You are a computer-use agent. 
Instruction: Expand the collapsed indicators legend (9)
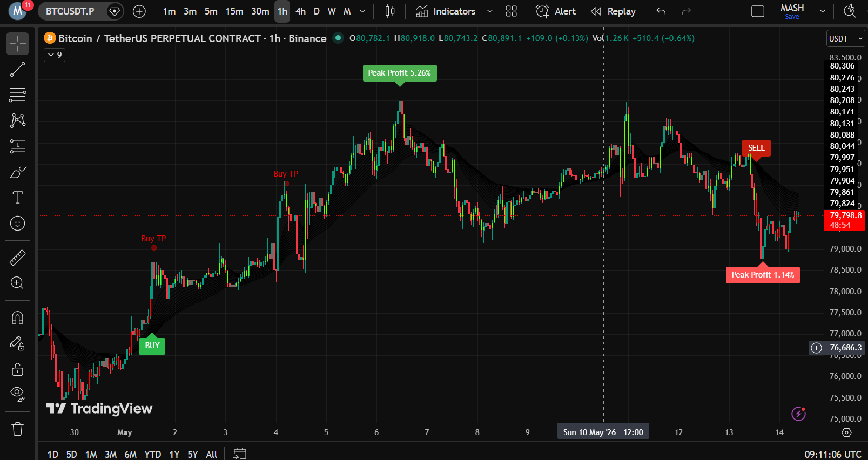tap(55, 55)
